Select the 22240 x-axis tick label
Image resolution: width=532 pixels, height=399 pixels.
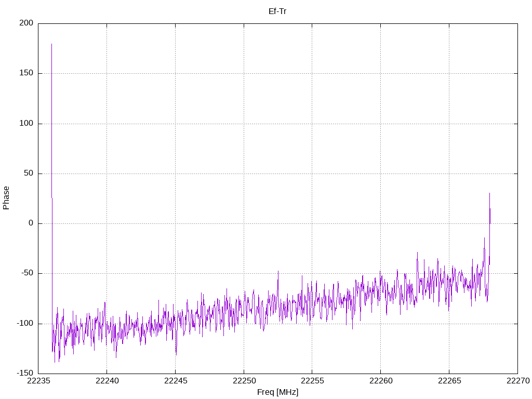(107, 381)
